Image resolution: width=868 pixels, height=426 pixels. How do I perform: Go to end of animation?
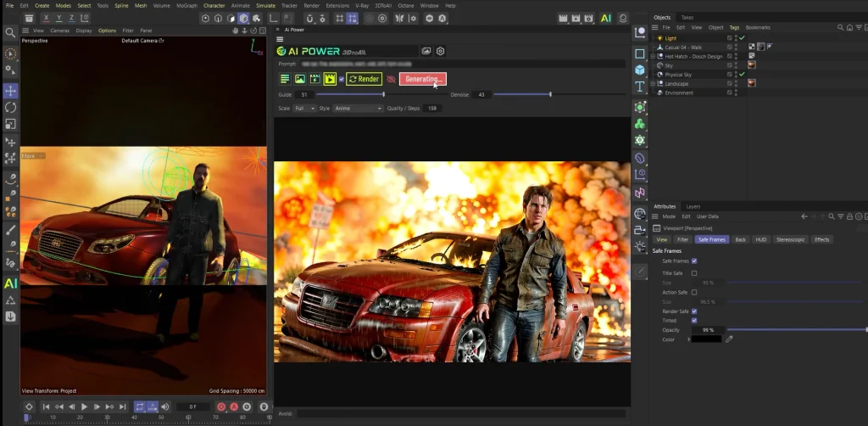122,406
